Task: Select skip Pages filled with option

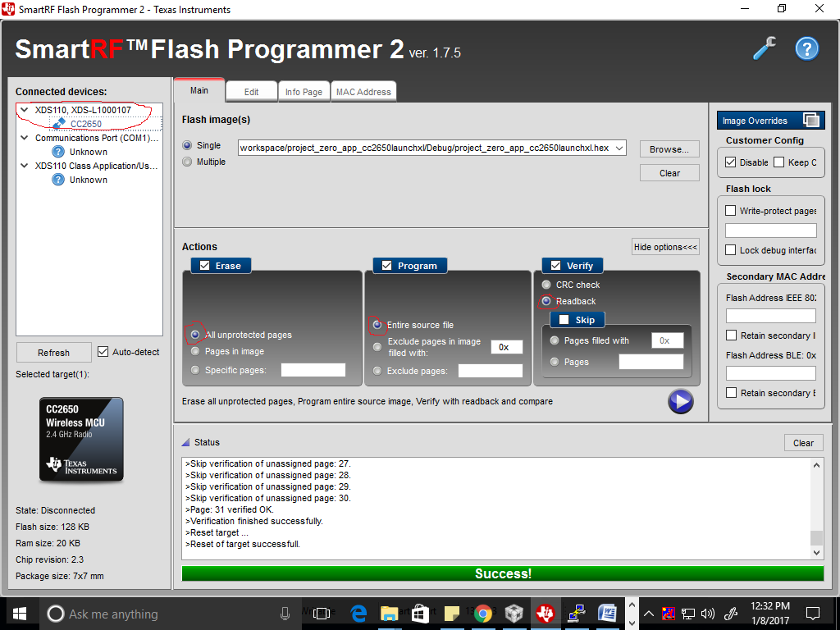Action: (555, 340)
